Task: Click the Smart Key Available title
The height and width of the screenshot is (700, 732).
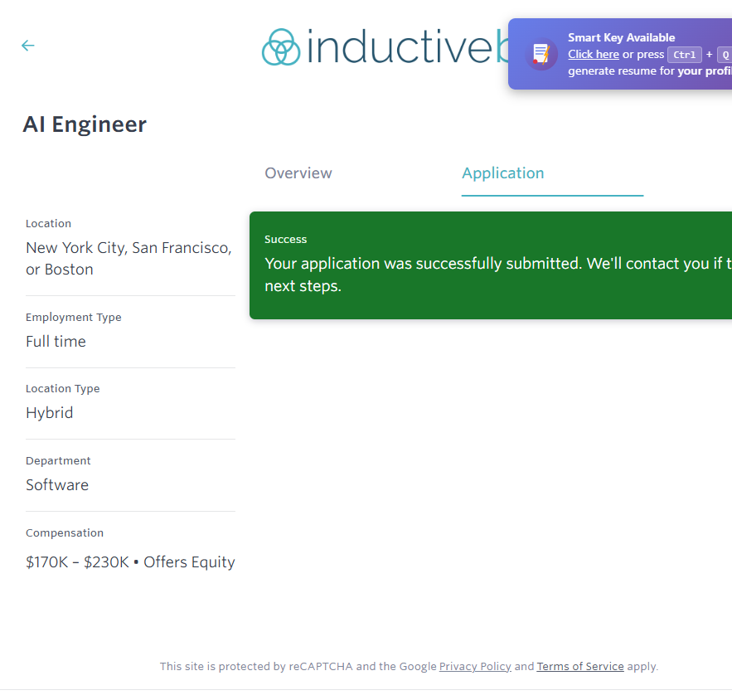Action: [621, 37]
